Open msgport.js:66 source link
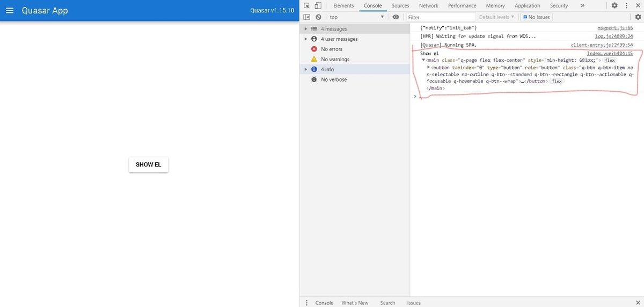 pos(615,27)
